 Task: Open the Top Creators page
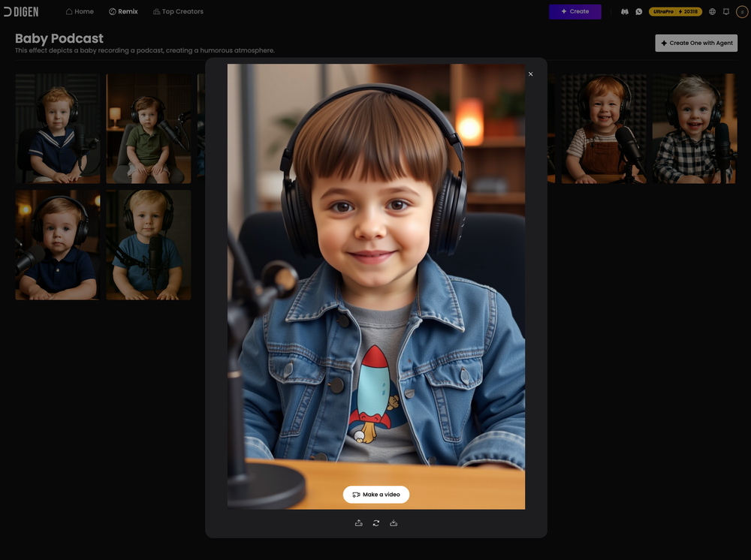pos(178,11)
